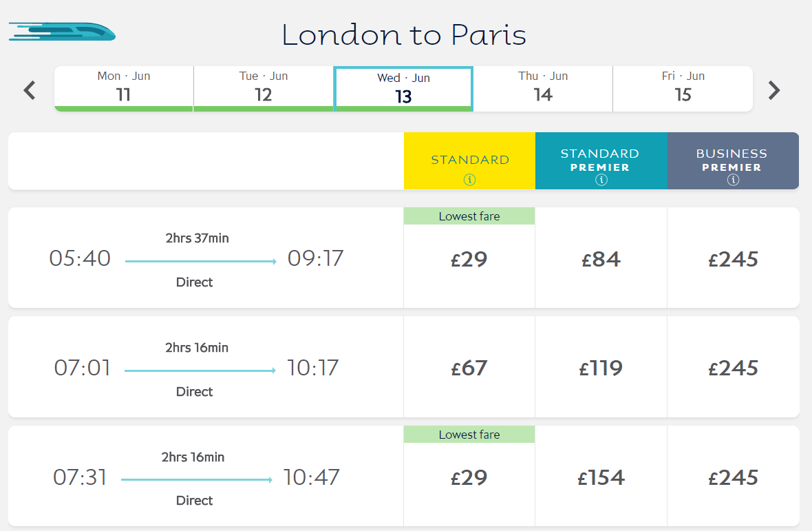Select the Tue Jun 12 date tab
812x531 pixels.
pyautogui.click(x=263, y=89)
